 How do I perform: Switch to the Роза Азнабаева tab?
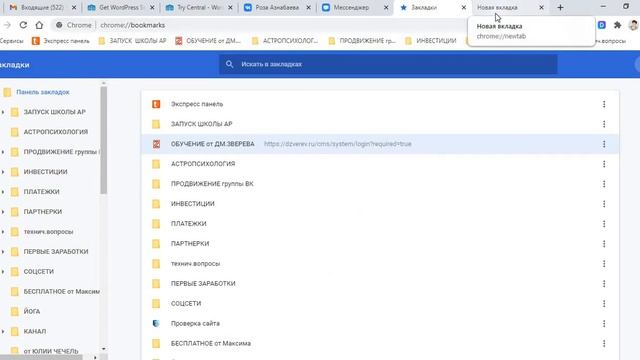pos(276,7)
